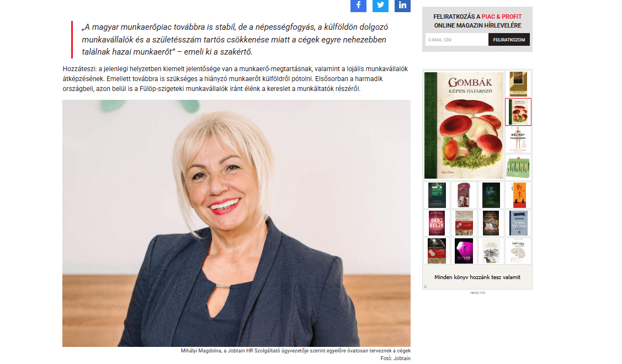Image resolution: width=622 pixels, height=364 pixels.
Task: Click the portrait photo of Mihályi Magdolna
Action: [236, 223]
